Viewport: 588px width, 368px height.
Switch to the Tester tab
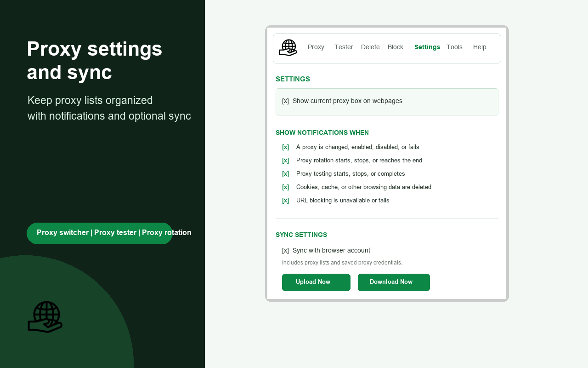pos(344,47)
